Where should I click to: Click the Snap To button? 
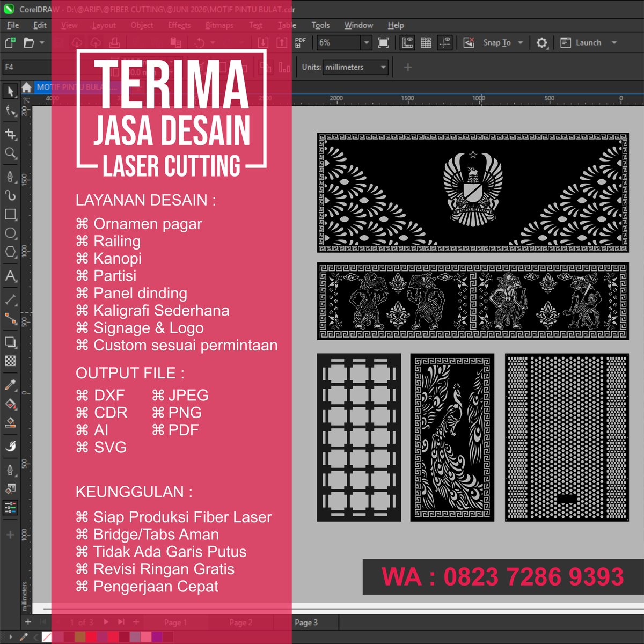pyautogui.click(x=497, y=43)
